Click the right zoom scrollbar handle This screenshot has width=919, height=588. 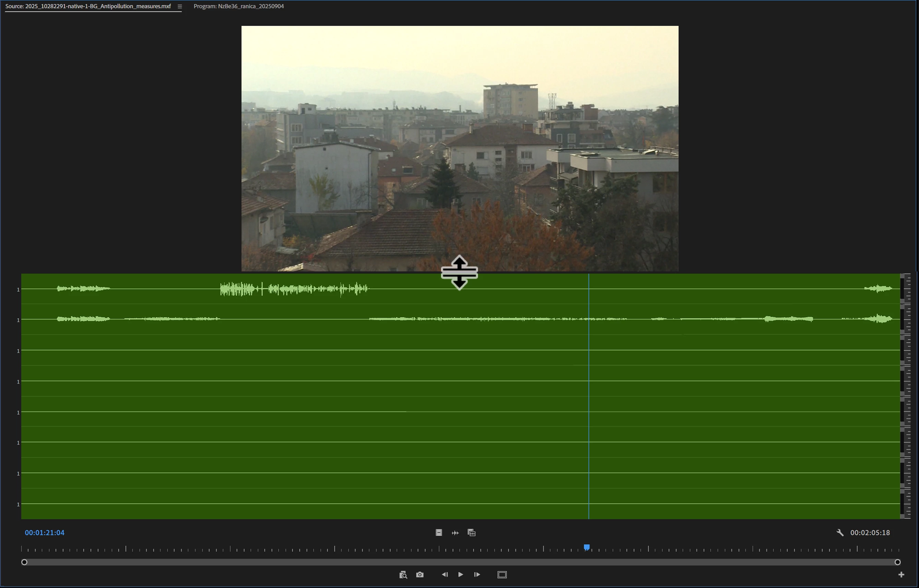pyautogui.click(x=898, y=562)
